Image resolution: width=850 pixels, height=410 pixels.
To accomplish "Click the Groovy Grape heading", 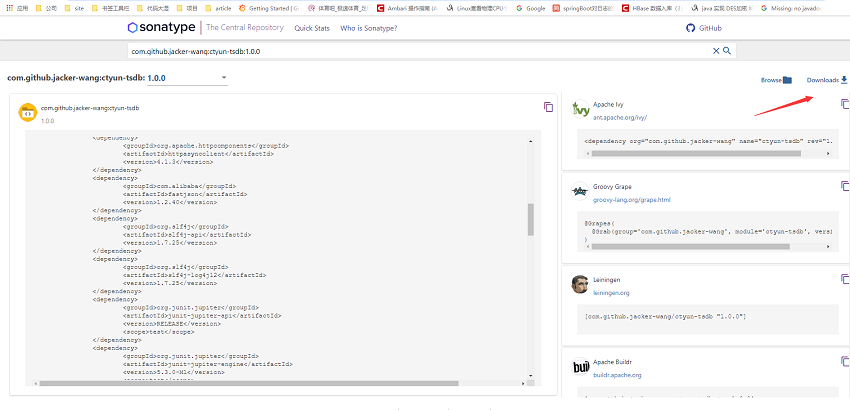I will 612,187.
